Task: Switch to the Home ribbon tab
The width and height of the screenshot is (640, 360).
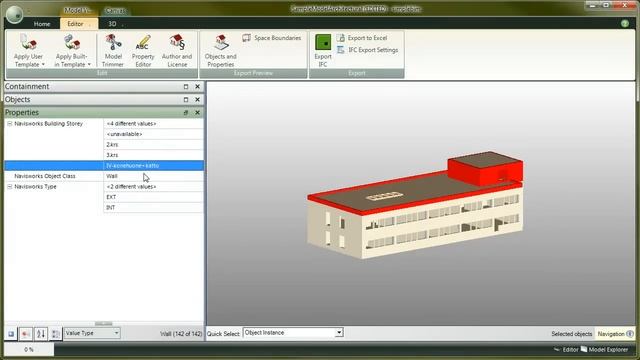Action: pos(42,24)
